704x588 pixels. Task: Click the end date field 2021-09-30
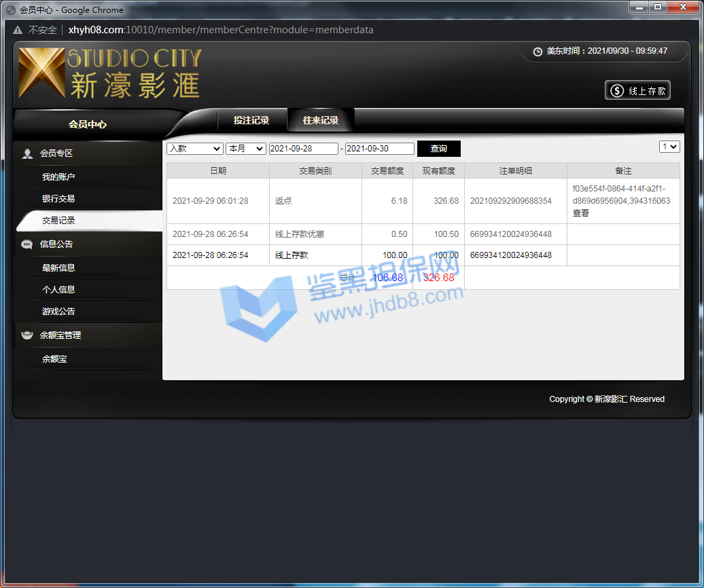(x=379, y=149)
